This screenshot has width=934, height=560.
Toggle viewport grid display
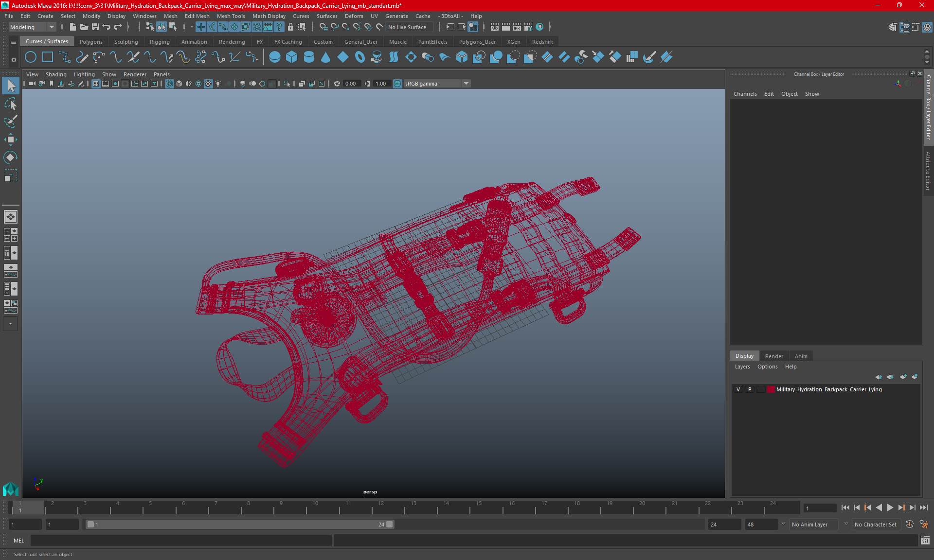(x=96, y=84)
